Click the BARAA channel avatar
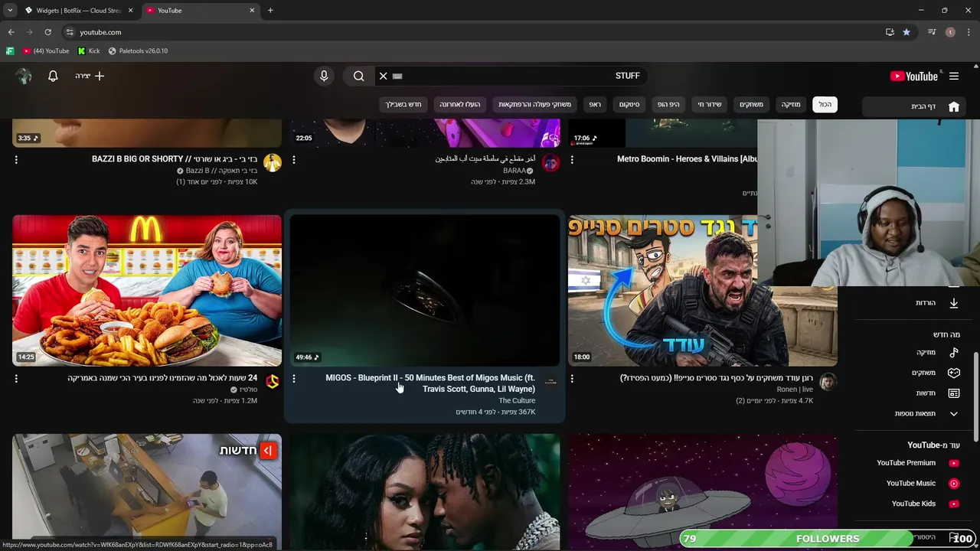This screenshot has width=980, height=551. (x=550, y=162)
